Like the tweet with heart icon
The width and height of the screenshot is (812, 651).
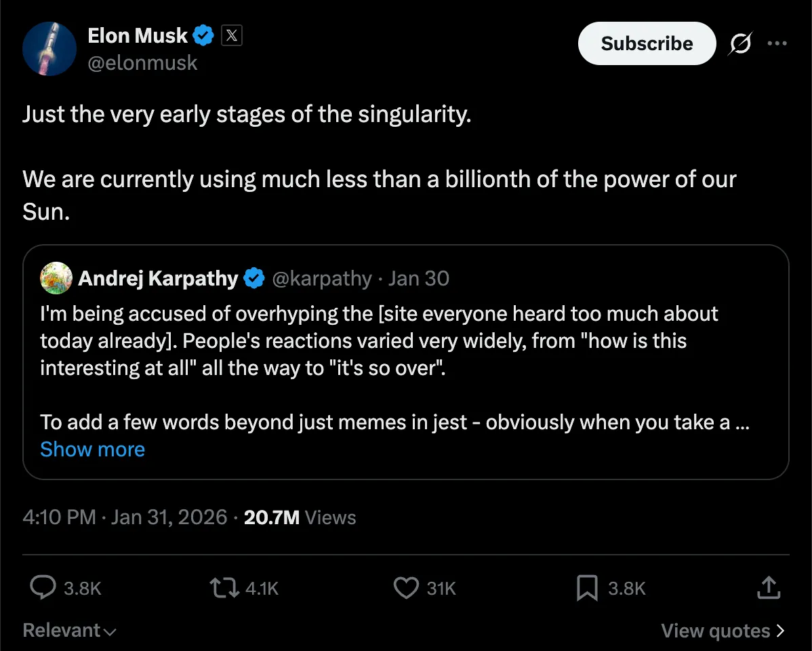pyautogui.click(x=406, y=587)
